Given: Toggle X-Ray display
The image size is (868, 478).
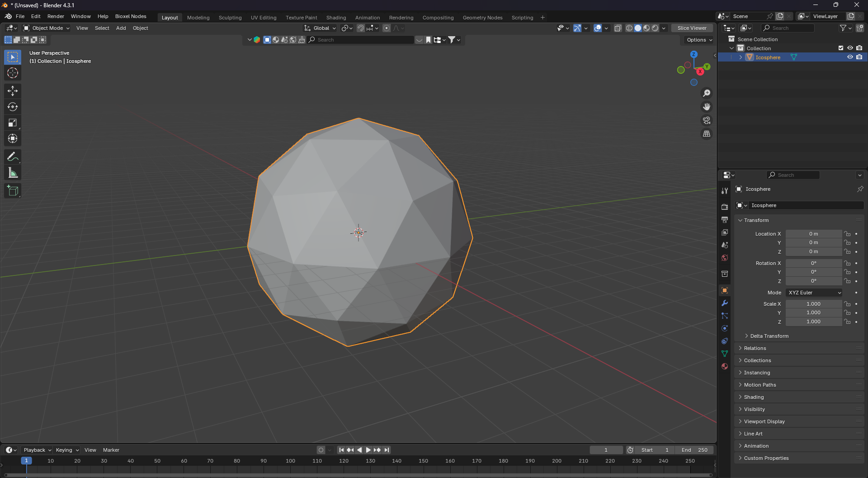Looking at the screenshot, I should (618, 28).
